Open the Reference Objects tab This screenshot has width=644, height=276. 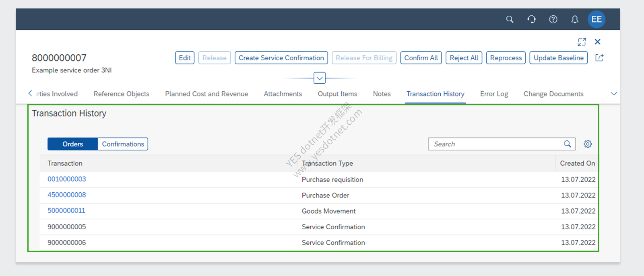[x=122, y=94]
